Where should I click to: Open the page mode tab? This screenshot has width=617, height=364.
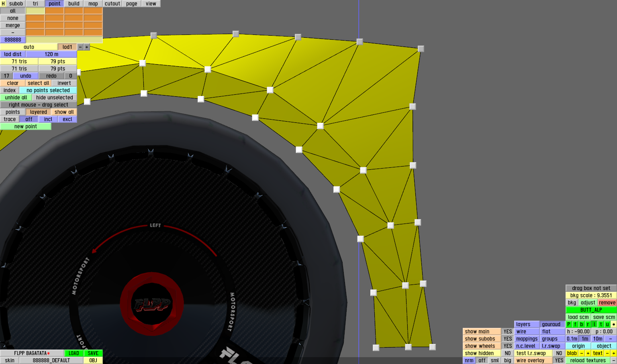click(x=132, y=4)
